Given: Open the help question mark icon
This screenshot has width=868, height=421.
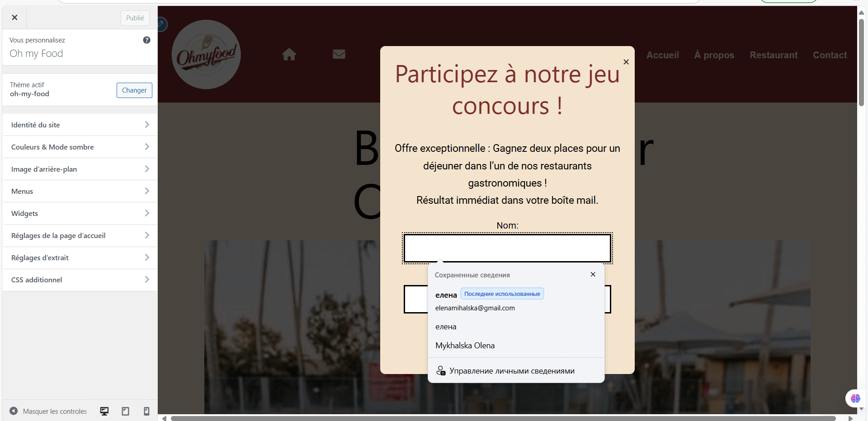Looking at the screenshot, I should [146, 40].
